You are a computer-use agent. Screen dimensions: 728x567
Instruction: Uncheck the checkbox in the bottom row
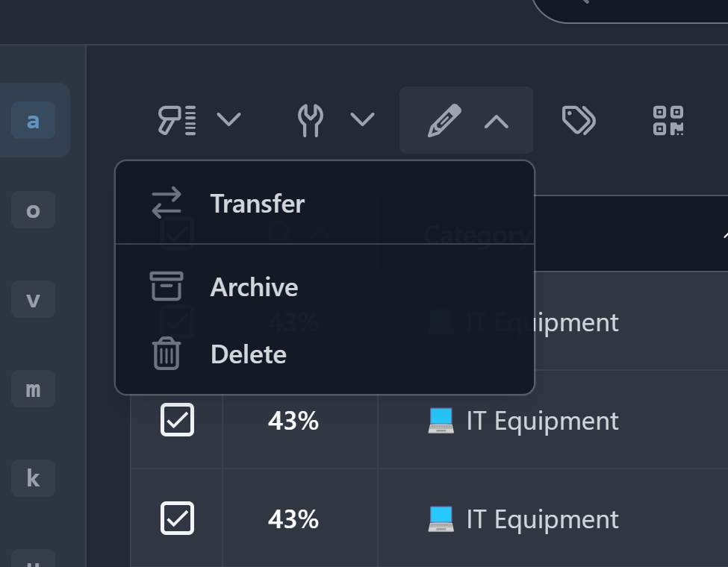(x=177, y=519)
